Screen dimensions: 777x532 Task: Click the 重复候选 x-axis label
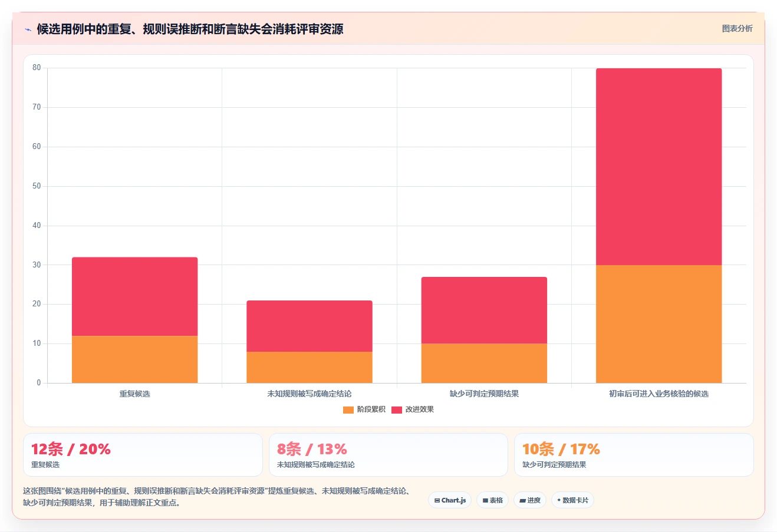134,394
